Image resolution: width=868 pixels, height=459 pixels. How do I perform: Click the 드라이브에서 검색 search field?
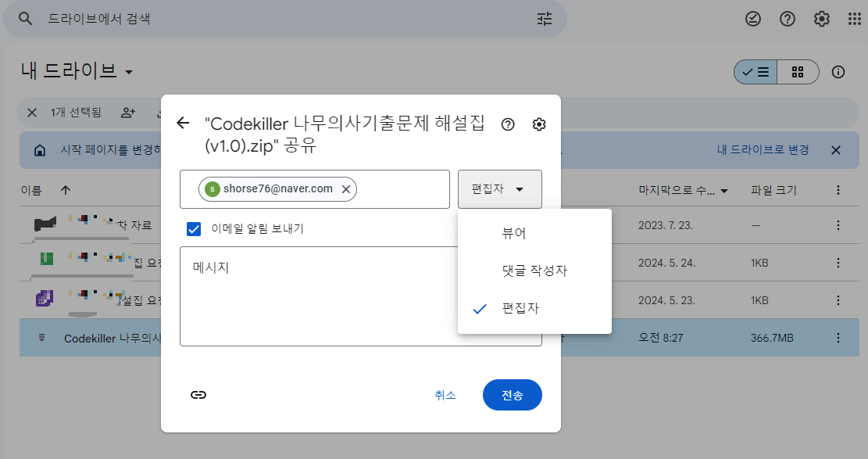coord(285,19)
